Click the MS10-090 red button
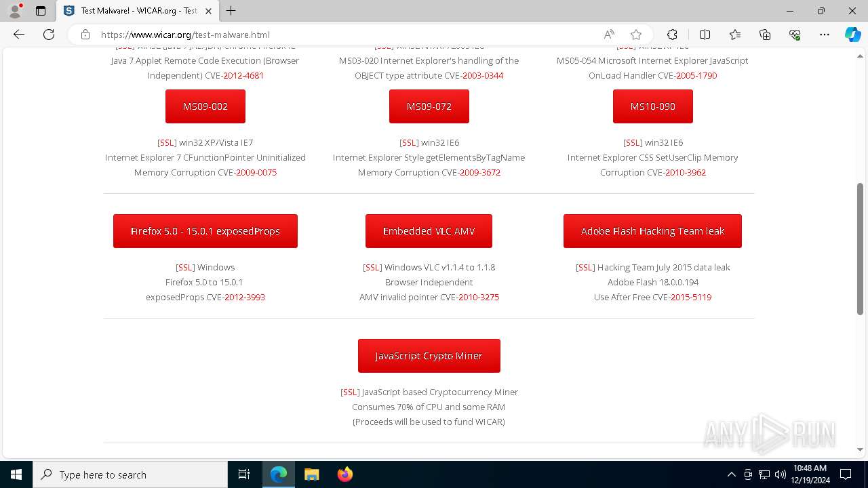The height and width of the screenshot is (488, 868). 653,106
